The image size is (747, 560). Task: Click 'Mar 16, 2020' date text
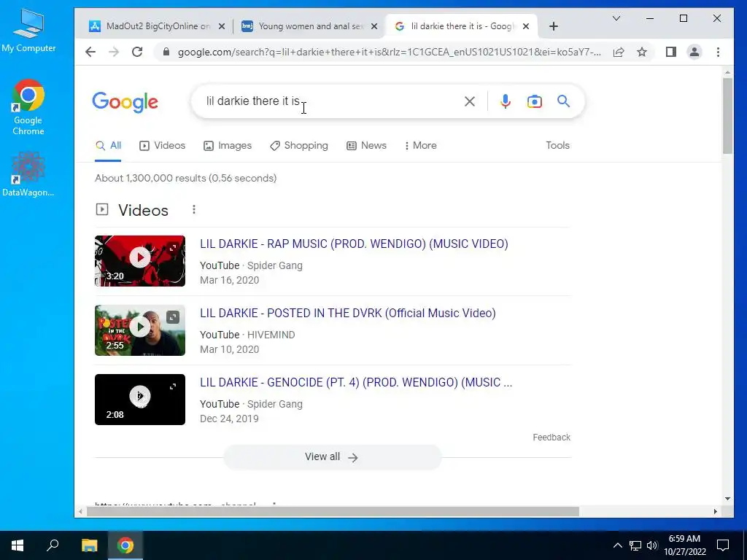230,280
